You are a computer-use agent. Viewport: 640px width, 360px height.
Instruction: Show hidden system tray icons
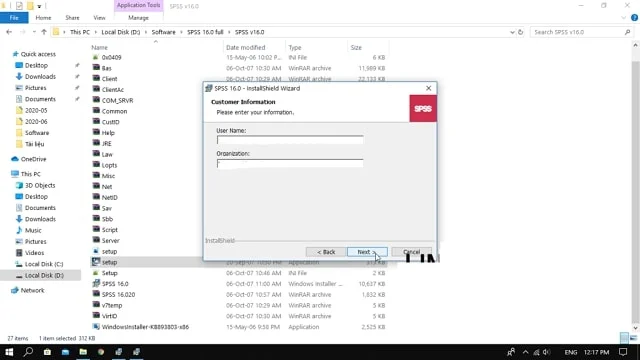click(x=525, y=352)
